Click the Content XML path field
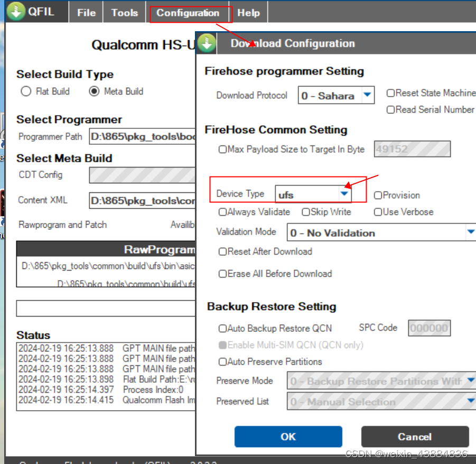This screenshot has width=476, height=464. click(x=142, y=201)
